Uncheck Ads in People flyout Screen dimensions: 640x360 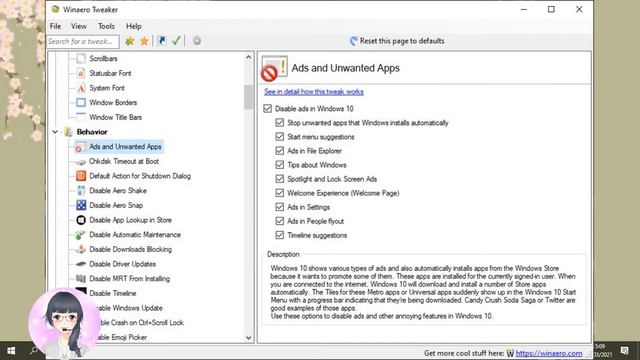click(280, 221)
